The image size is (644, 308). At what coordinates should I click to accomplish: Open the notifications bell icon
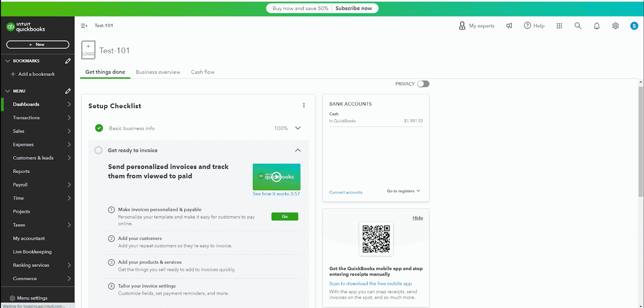(x=597, y=26)
